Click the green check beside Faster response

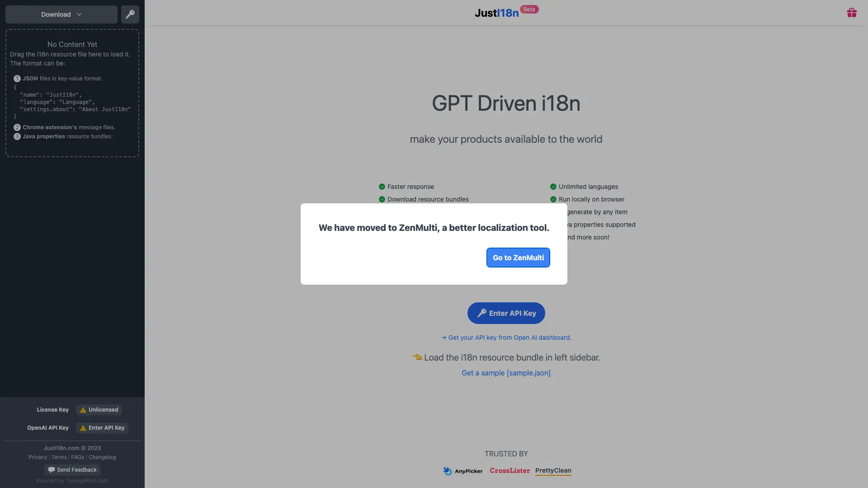coord(382,187)
